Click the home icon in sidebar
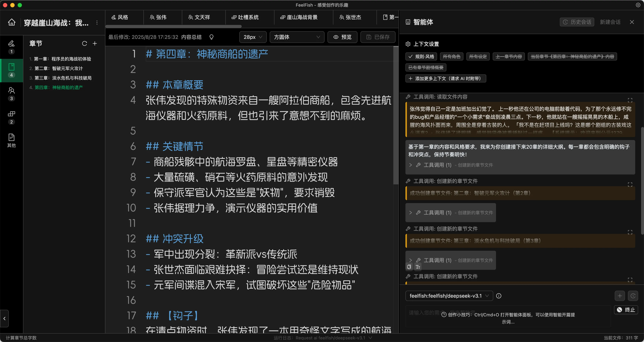Image resolution: width=644 pixels, height=342 pixels. click(12, 23)
